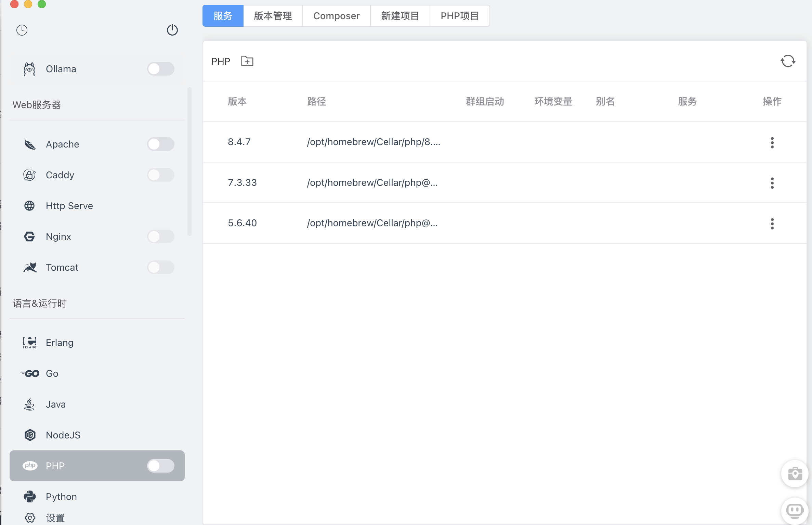Click the Go language logo icon
The width and height of the screenshot is (812, 525).
click(x=30, y=373)
